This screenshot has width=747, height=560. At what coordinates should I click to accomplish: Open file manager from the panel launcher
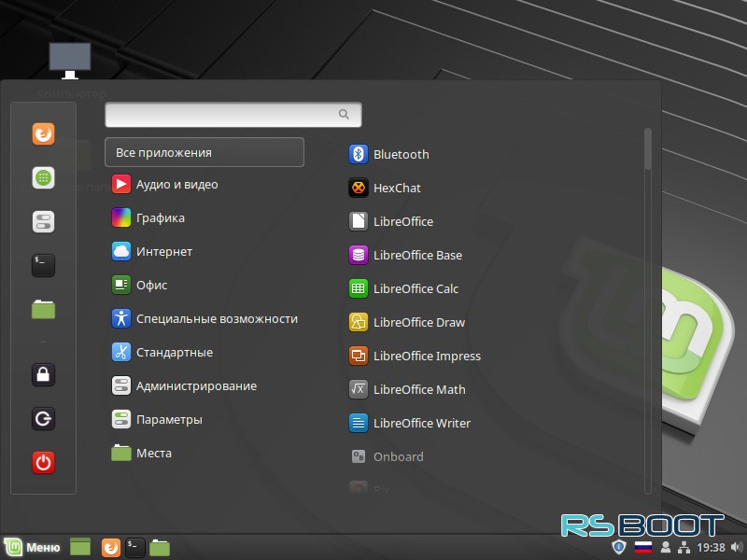160,548
